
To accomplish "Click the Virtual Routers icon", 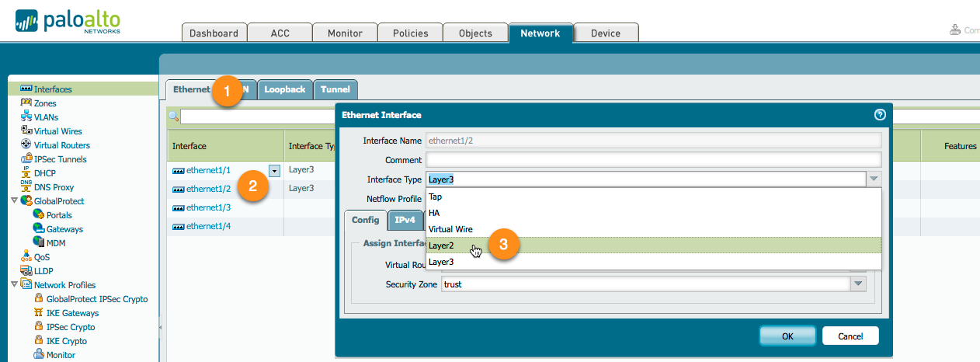I will [26, 145].
